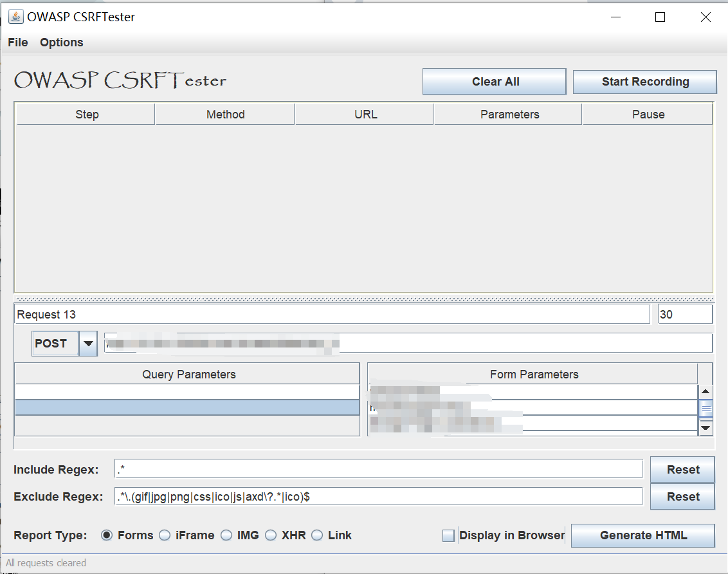Enable Display in Browser checkbox
Viewport: 728px width, 574px height.
[x=448, y=535]
